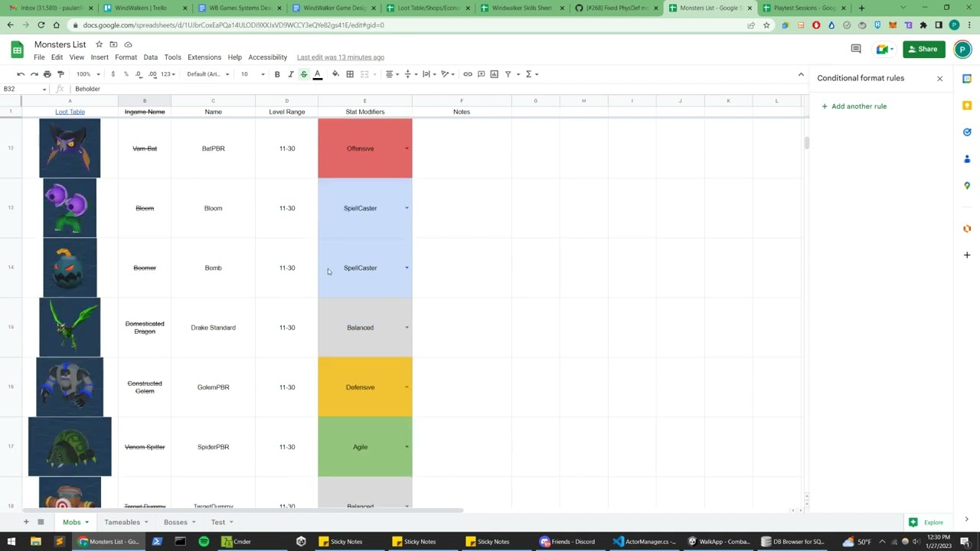Click the Explore button
Viewport: 980px width, 551px height.
point(927,522)
